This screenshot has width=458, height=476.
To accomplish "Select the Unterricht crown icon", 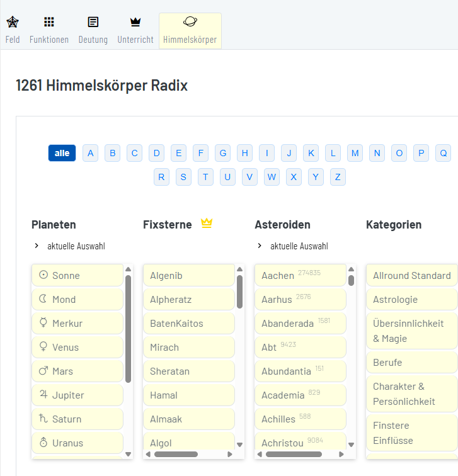I will click(135, 22).
